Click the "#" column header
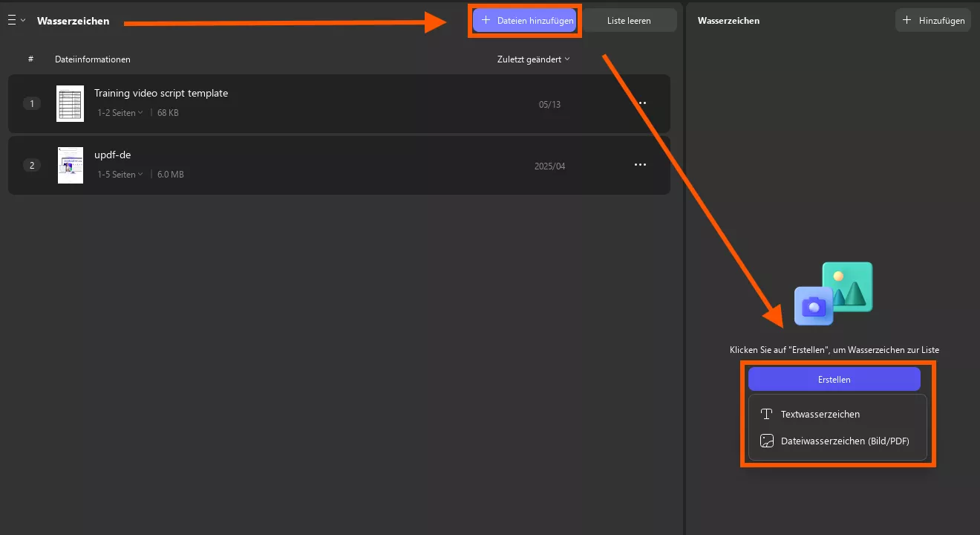Screen dimensions: 980x535 point(31,59)
